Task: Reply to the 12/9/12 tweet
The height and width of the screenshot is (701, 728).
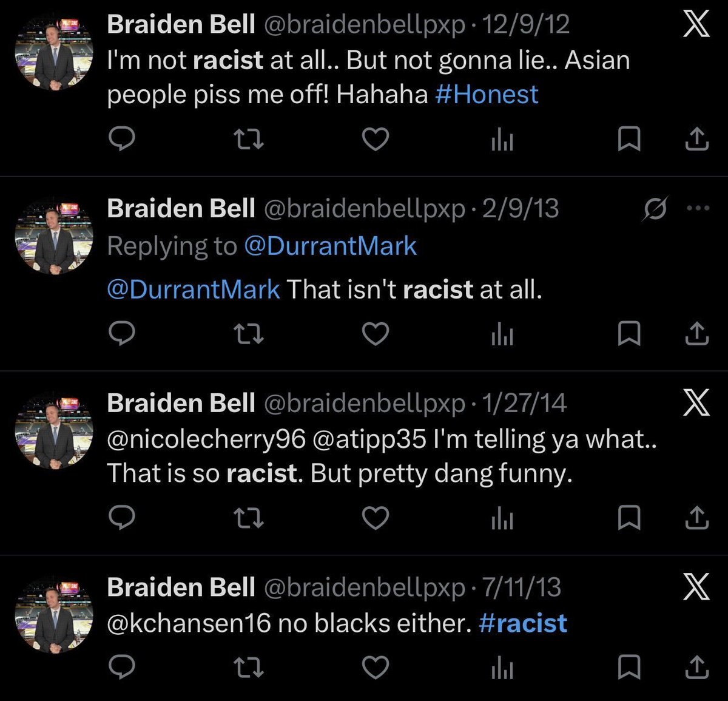Action: [x=122, y=139]
